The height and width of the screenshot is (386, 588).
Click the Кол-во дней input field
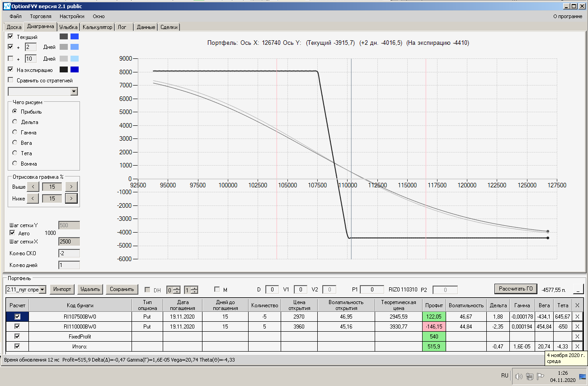pos(69,265)
